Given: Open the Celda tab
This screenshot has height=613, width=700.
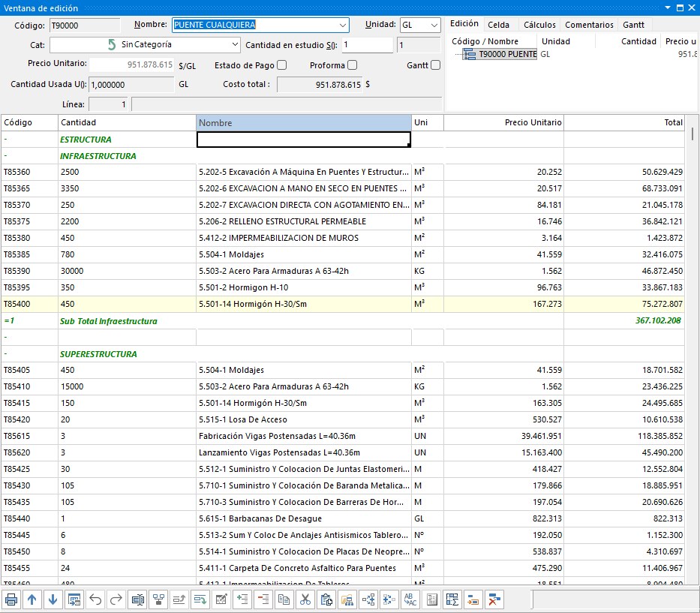Looking at the screenshot, I should pyautogui.click(x=498, y=25).
